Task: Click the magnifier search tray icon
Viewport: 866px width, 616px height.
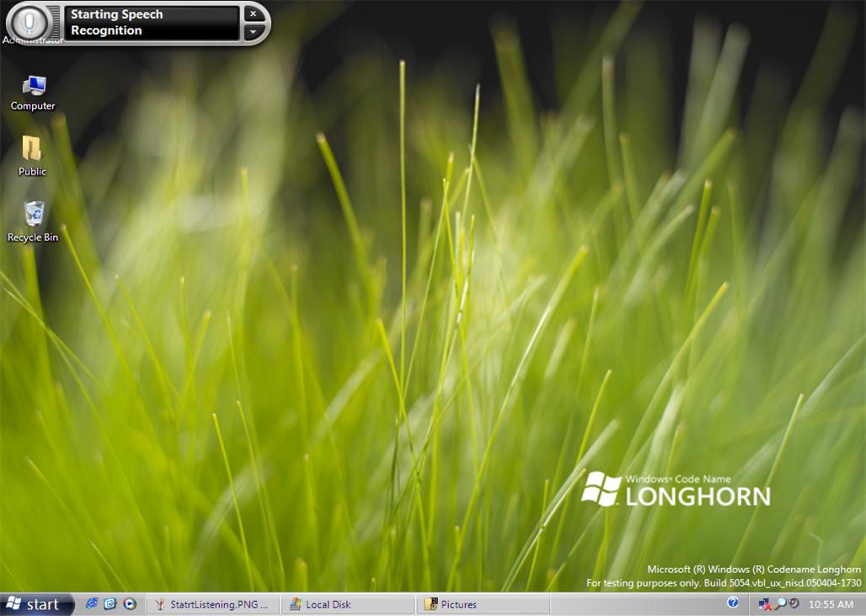Action: tap(780, 603)
